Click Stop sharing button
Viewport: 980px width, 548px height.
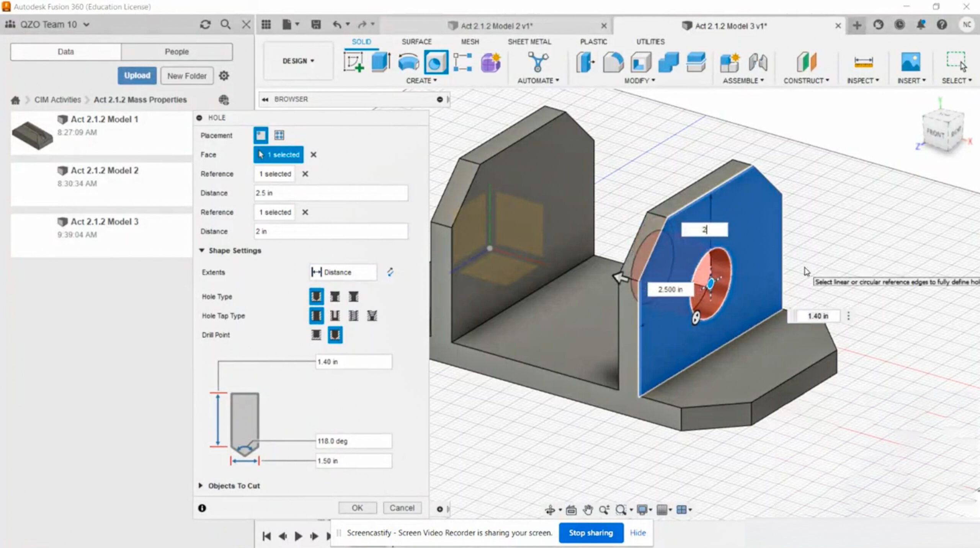pyautogui.click(x=591, y=533)
